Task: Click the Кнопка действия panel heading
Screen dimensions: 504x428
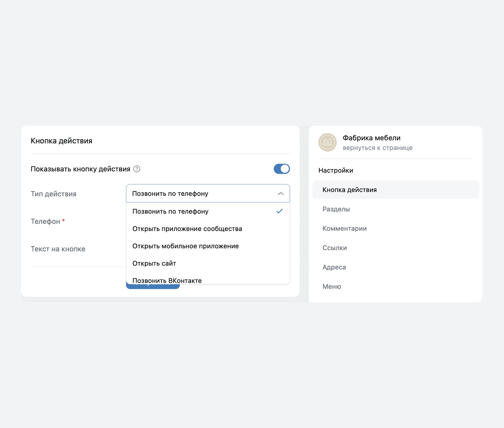Action: 61,141
